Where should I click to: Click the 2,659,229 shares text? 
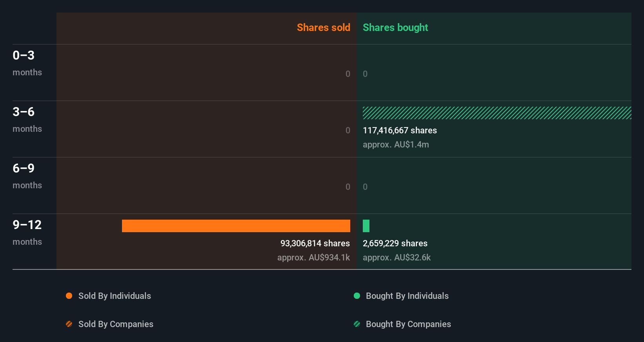(395, 243)
